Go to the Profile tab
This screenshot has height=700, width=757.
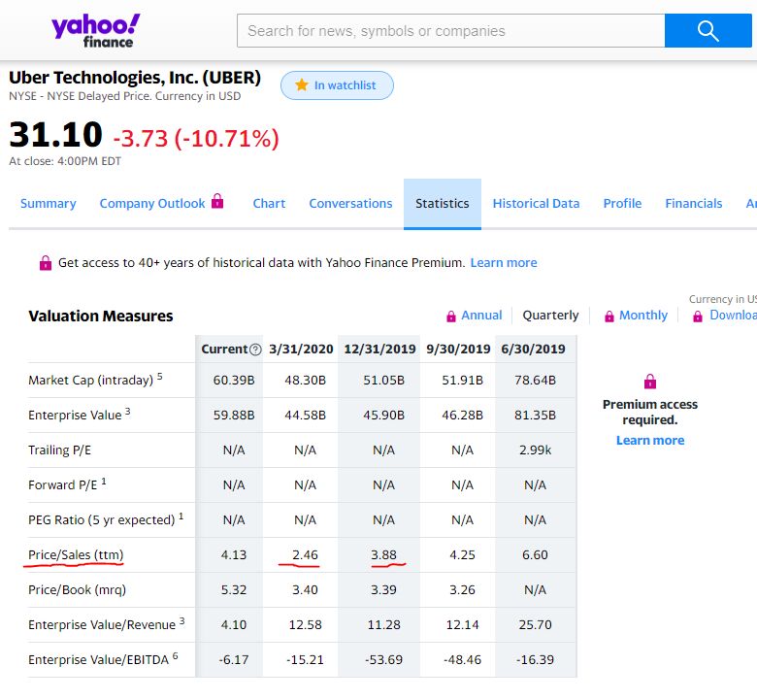coord(622,203)
